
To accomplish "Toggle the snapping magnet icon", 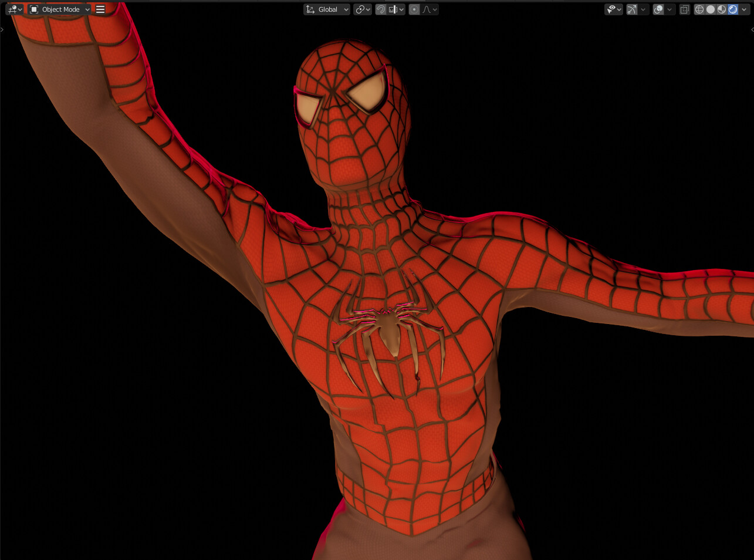I will (x=381, y=9).
